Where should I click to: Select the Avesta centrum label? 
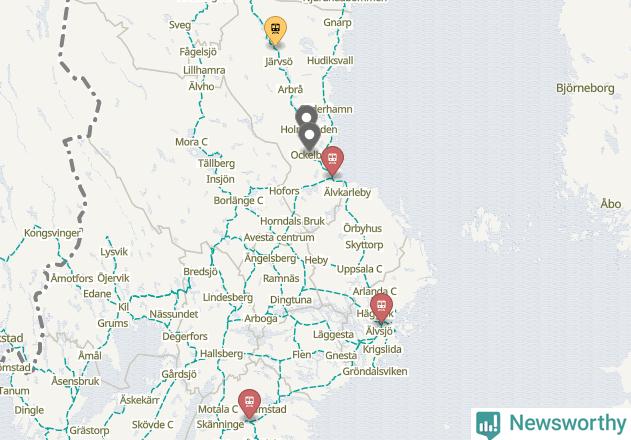[x=279, y=238]
